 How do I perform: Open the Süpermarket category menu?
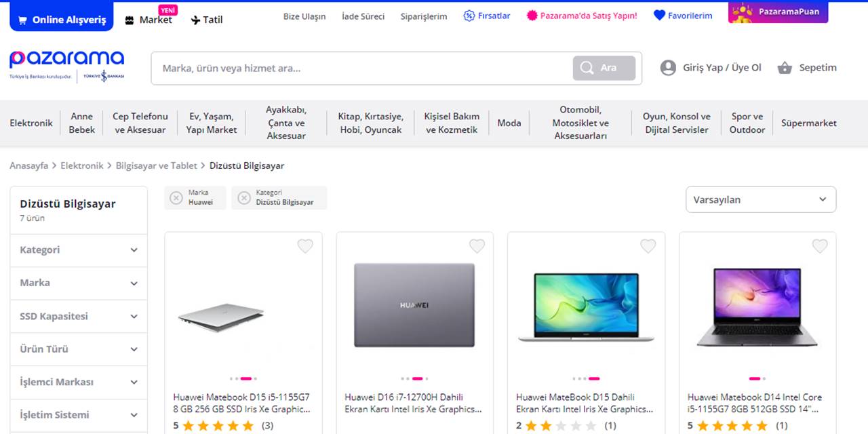pos(808,123)
